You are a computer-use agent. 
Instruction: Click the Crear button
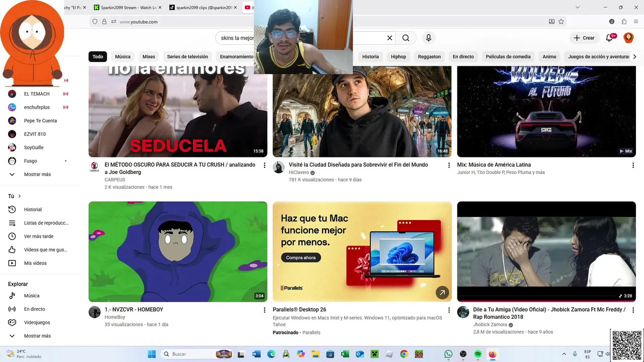[x=584, y=38]
